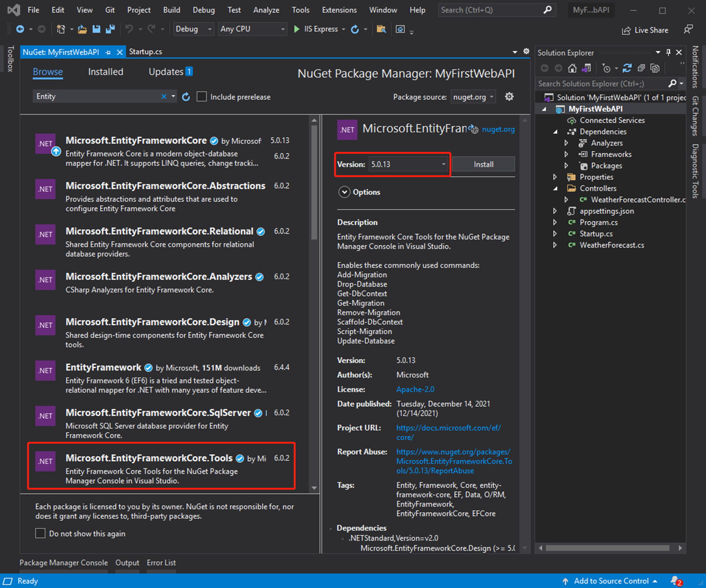Open the Extensions menu
This screenshot has width=706, height=588.
pyautogui.click(x=339, y=10)
